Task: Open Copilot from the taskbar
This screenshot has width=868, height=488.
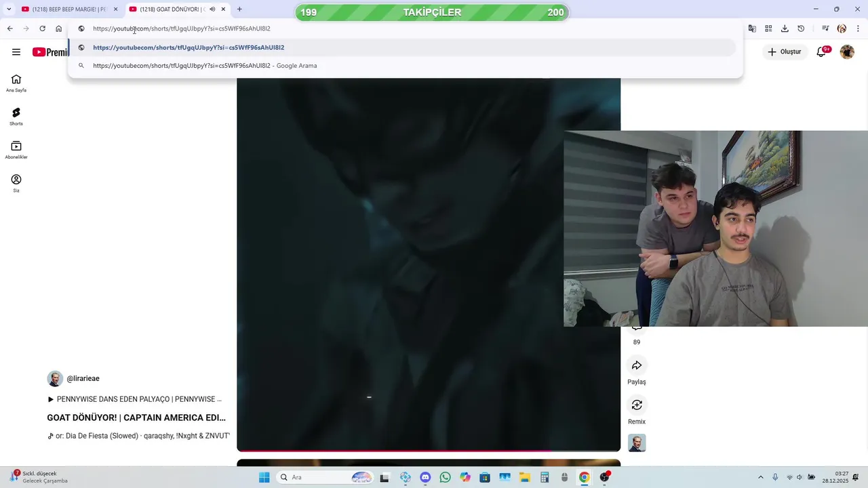Action: click(x=465, y=477)
